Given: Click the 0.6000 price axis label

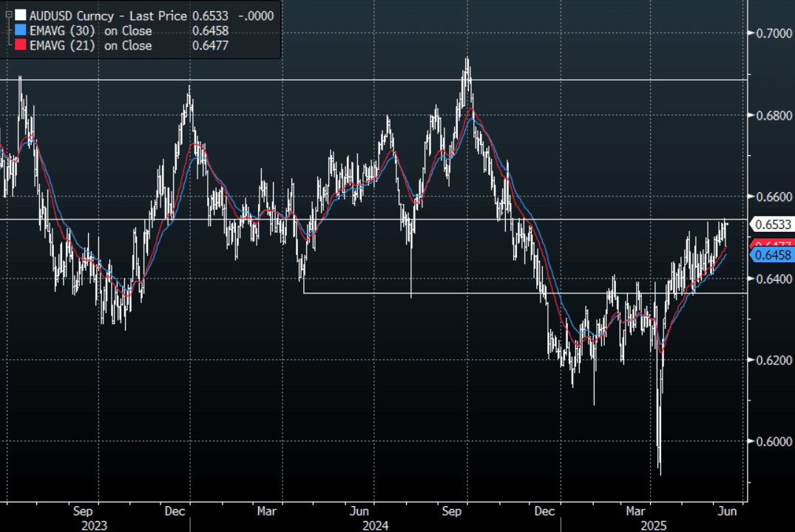Looking at the screenshot, I should pyautogui.click(x=771, y=441).
